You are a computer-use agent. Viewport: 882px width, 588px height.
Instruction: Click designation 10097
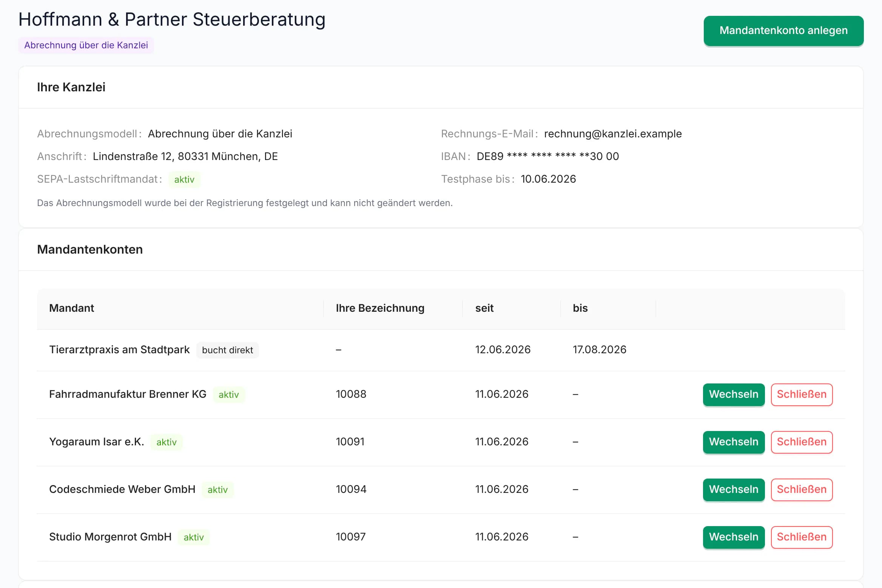[x=350, y=537]
